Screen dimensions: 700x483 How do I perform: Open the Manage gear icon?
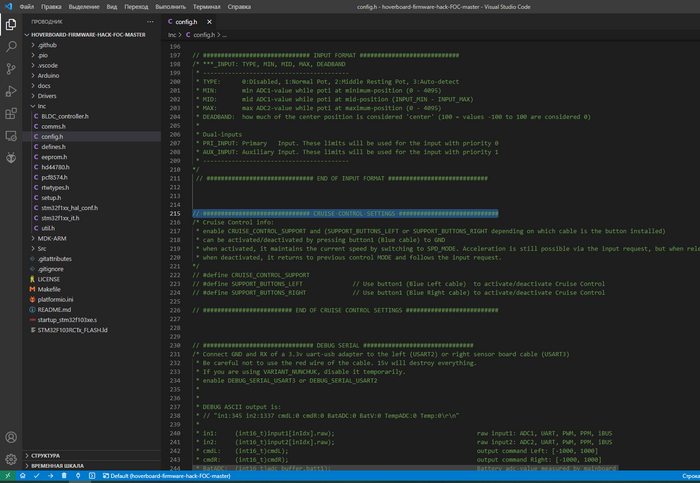11,459
